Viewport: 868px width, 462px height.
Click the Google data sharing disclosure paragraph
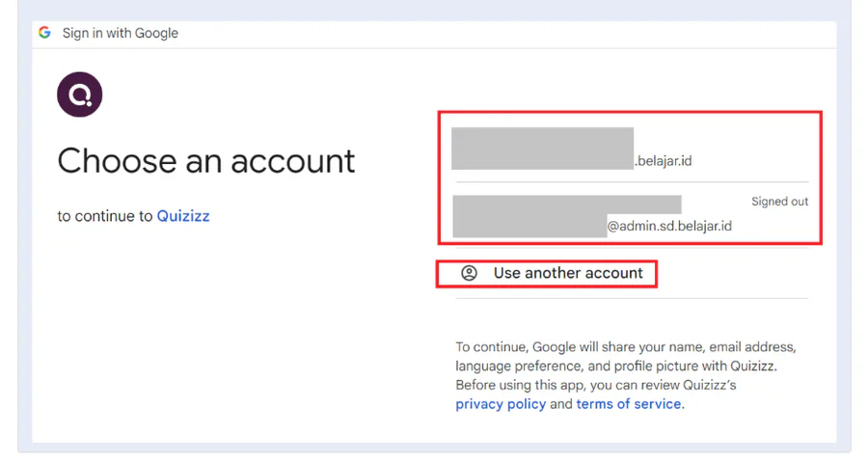click(625, 356)
